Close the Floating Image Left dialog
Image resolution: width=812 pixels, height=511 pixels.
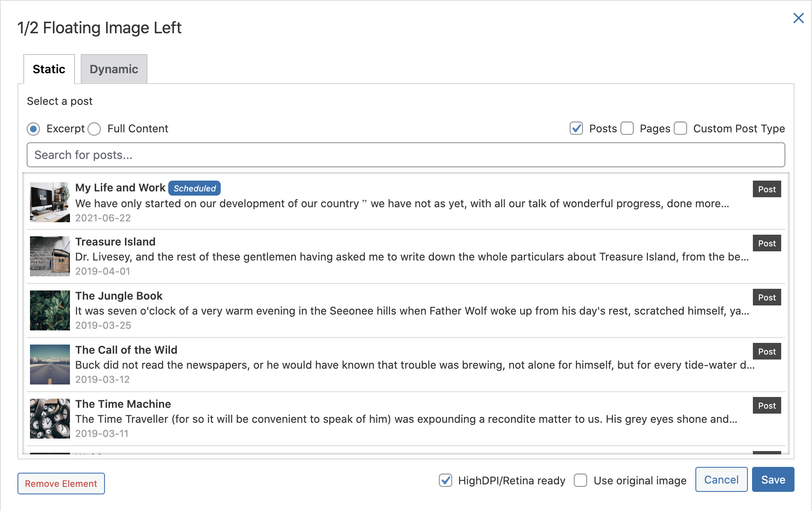(798, 18)
